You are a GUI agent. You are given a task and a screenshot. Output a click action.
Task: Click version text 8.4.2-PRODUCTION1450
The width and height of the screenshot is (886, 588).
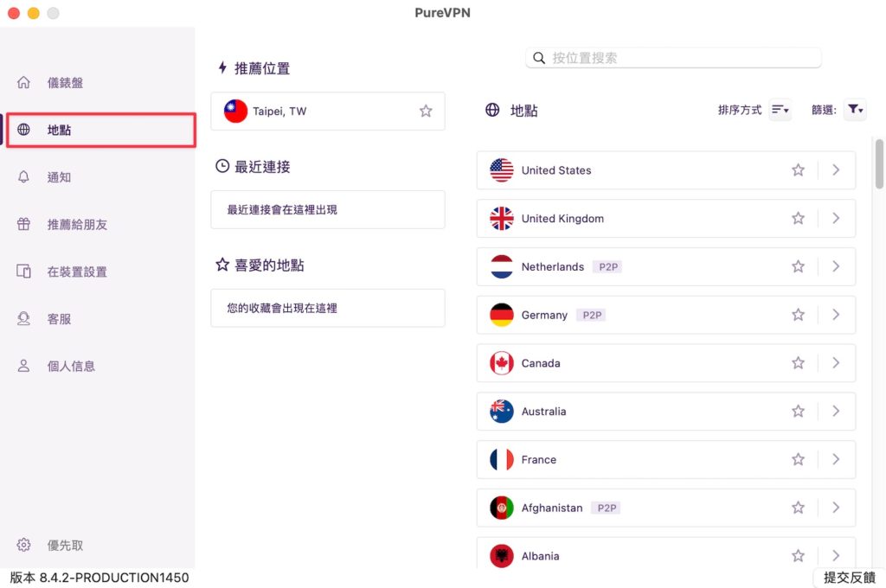100,578
